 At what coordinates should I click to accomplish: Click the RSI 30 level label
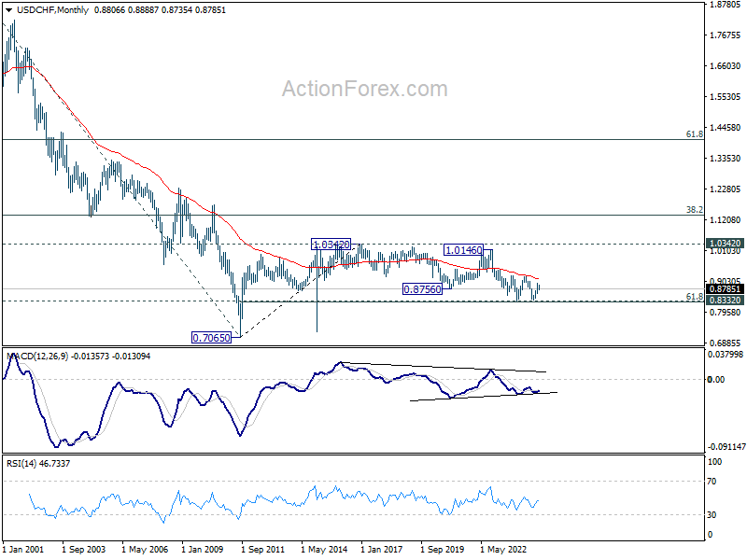(x=712, y=515)
